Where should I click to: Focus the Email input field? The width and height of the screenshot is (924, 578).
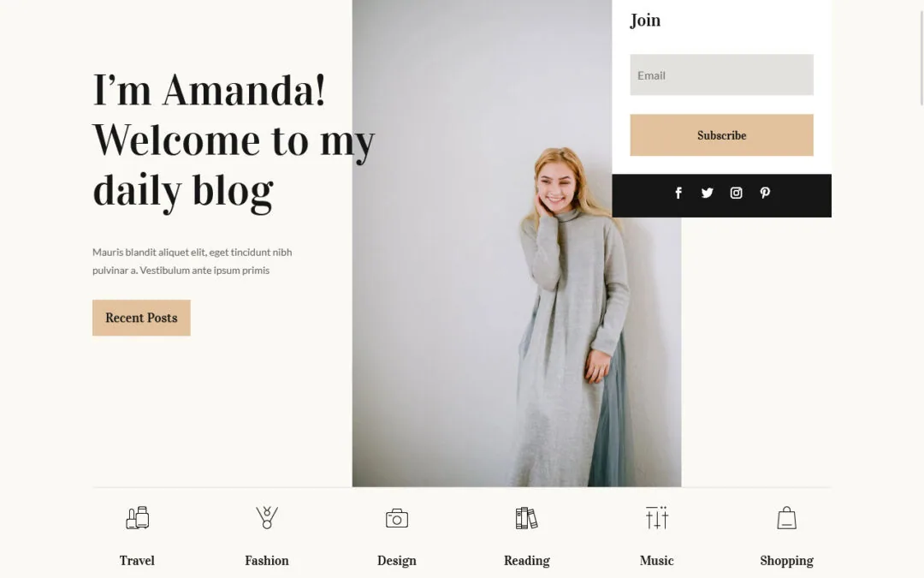pos(721,74)
